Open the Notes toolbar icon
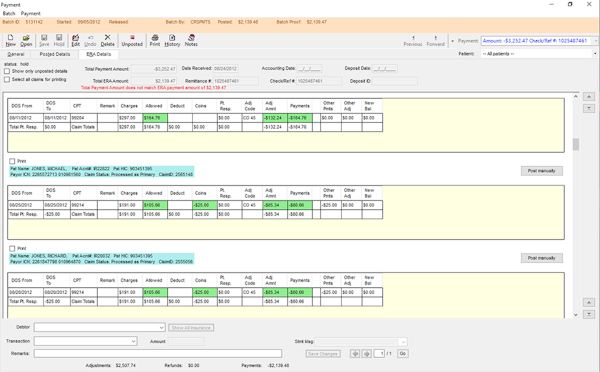 pos(191,40)
